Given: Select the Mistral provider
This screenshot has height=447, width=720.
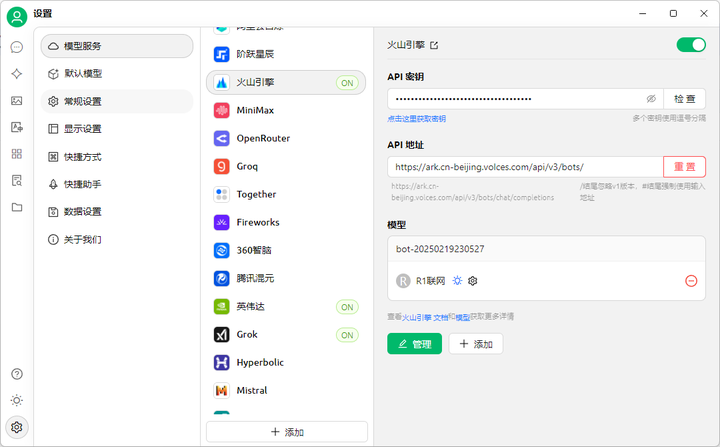Looking at the screenshot, I should (286, 390).
